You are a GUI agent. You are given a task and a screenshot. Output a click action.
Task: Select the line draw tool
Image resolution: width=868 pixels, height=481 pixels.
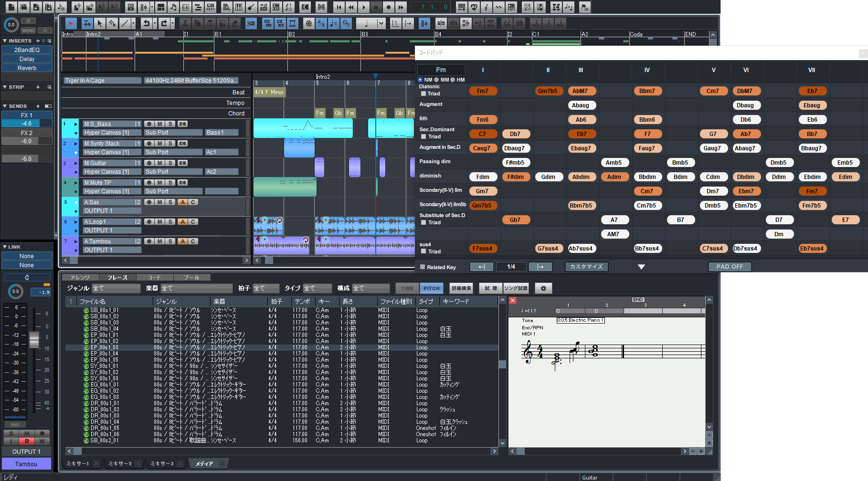tap(124, 23)
